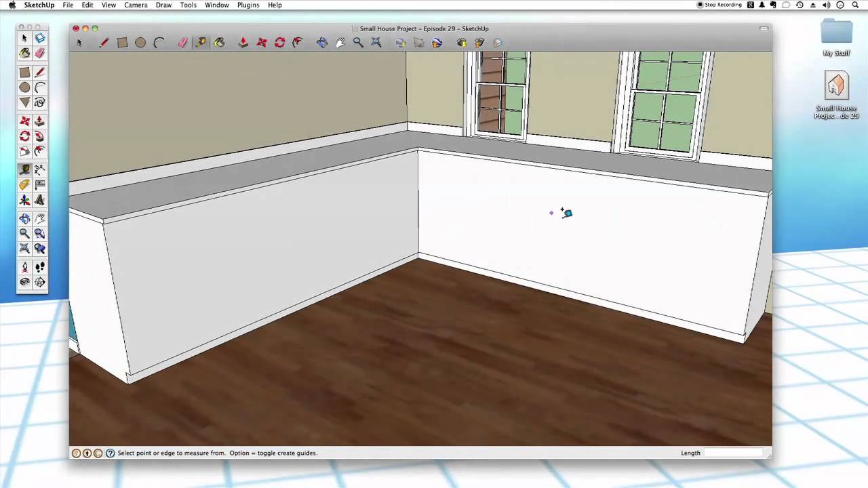Click the Move icon in top toolbar
This screenshot has height=488, width=868.
click(x=262, y=43)
